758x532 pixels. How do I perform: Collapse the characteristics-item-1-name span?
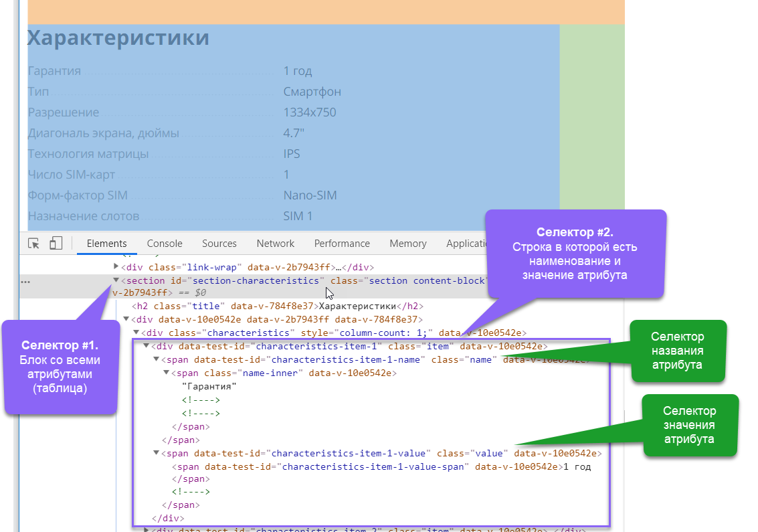pyautogui.click(x=157, y=359)
